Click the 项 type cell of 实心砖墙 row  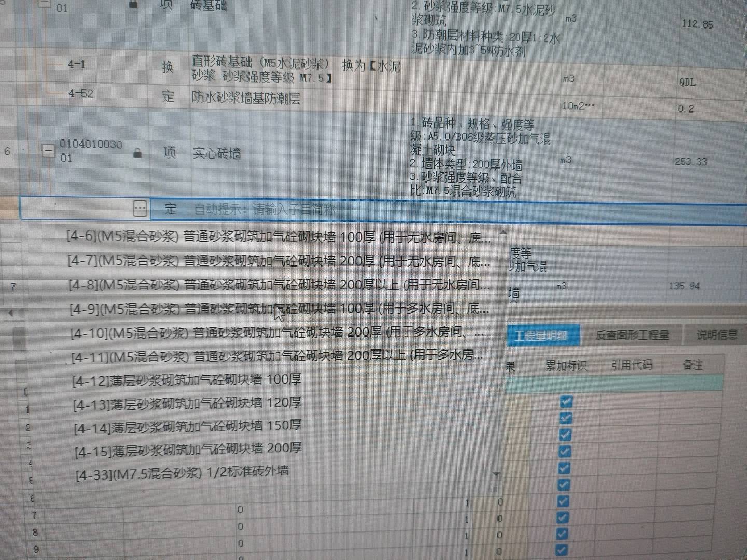coord(170,152)
